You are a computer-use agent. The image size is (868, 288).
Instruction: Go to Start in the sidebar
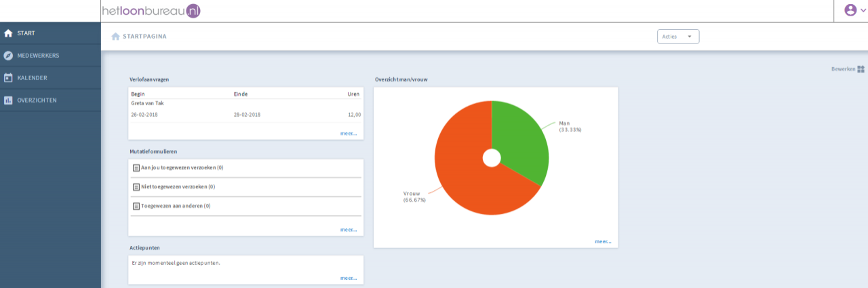50,33
